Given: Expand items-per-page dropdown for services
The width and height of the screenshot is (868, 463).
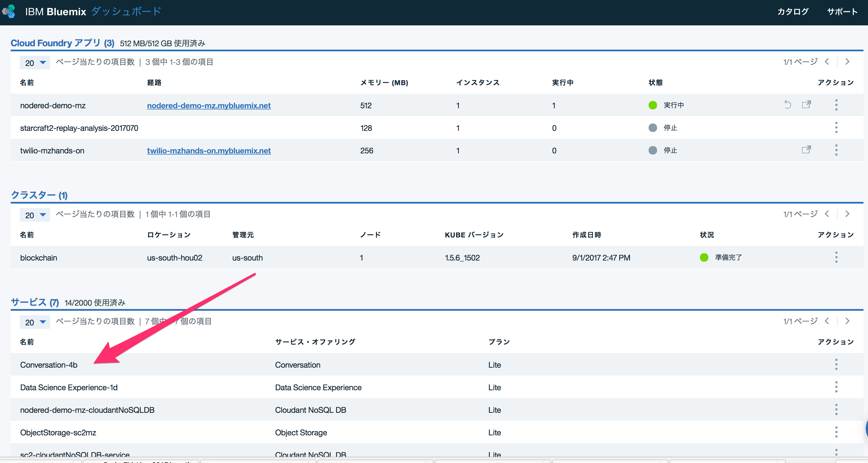Looking at the screenshot, I should [x=35, y=322].
